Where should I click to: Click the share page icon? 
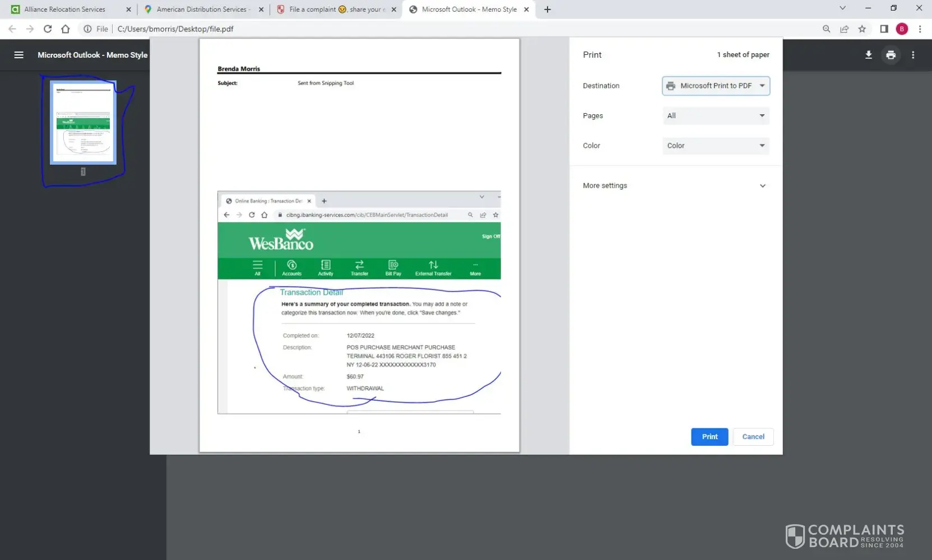[x=844, y=29]
